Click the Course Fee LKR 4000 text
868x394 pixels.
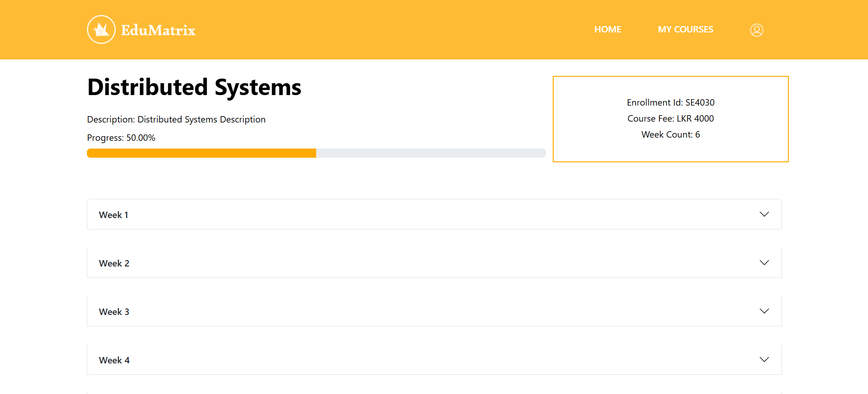(670, 118)
